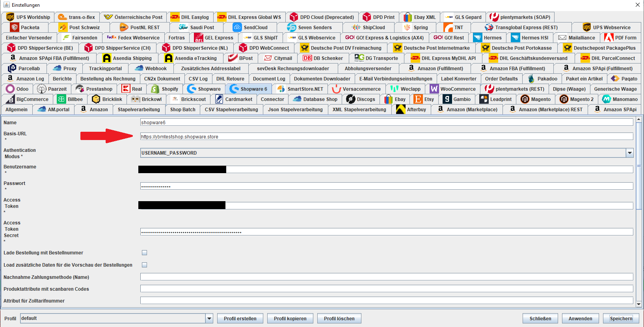Open the Document Log tab
Viewport: 644px width, 327px height.
coord(269,78)
